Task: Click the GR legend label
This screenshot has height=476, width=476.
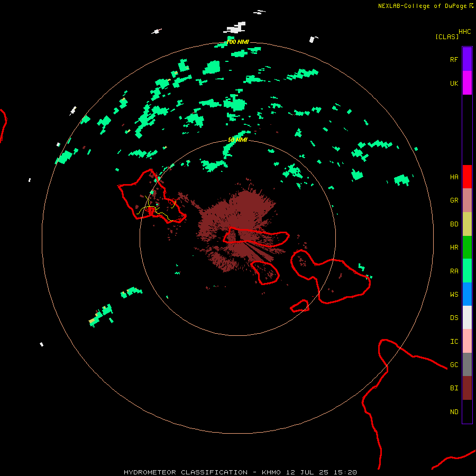Action: tap(454, 200)
